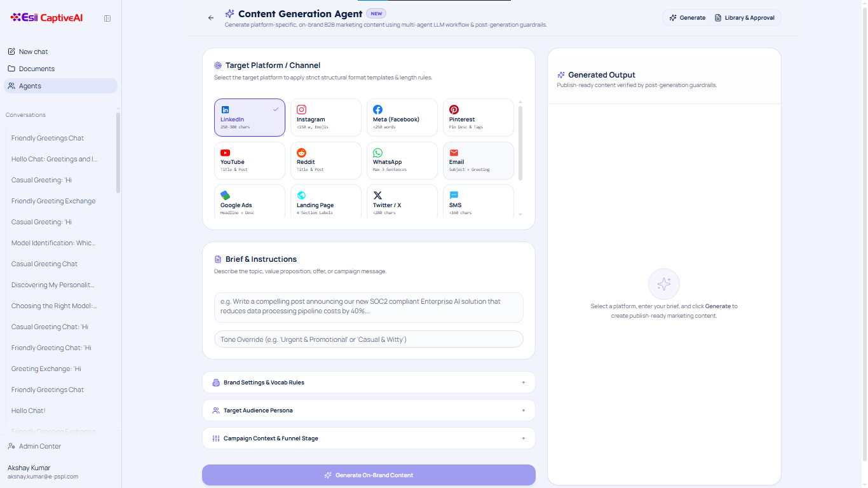Click the Agents people icon

coord(11,86)
